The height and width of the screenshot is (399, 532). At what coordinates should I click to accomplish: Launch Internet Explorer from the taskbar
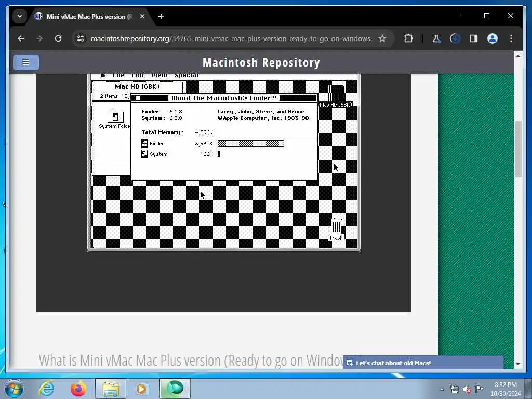click(46, 389)
